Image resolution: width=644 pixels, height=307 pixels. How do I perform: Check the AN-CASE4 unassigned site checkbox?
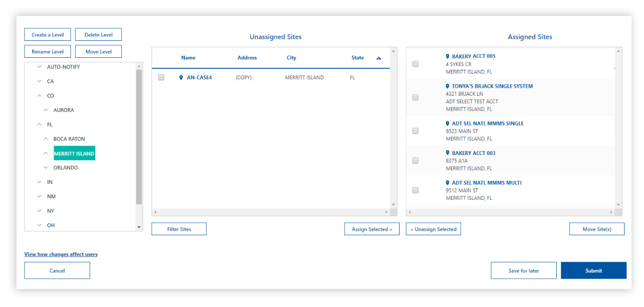(x=161, y=78)
